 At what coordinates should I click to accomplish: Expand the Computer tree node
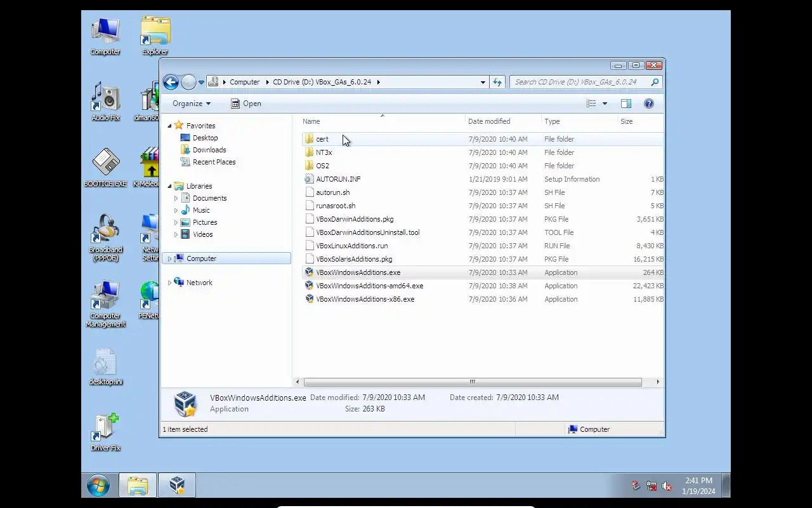tap(169, 258)
